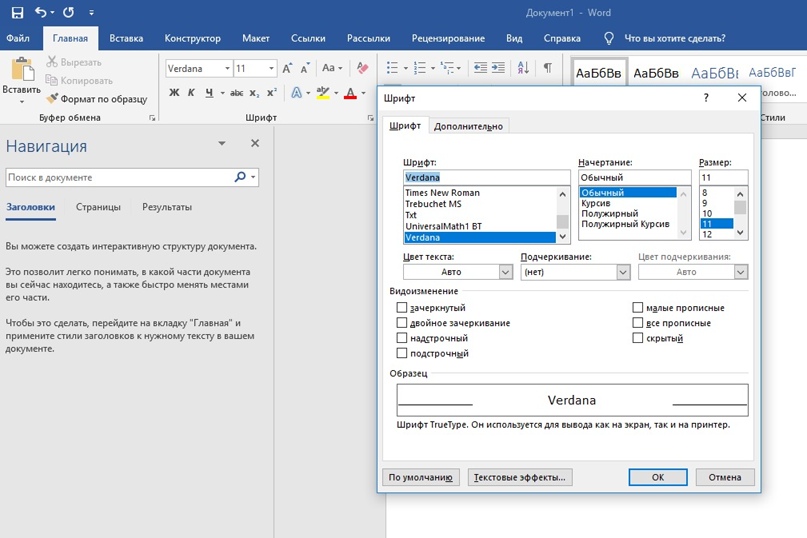Switch to the Рецензирование ribbon tab

pos(448,38)
